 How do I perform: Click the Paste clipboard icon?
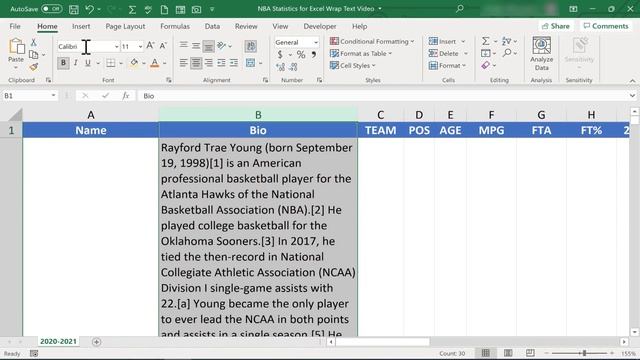click(x=16, y=47)
